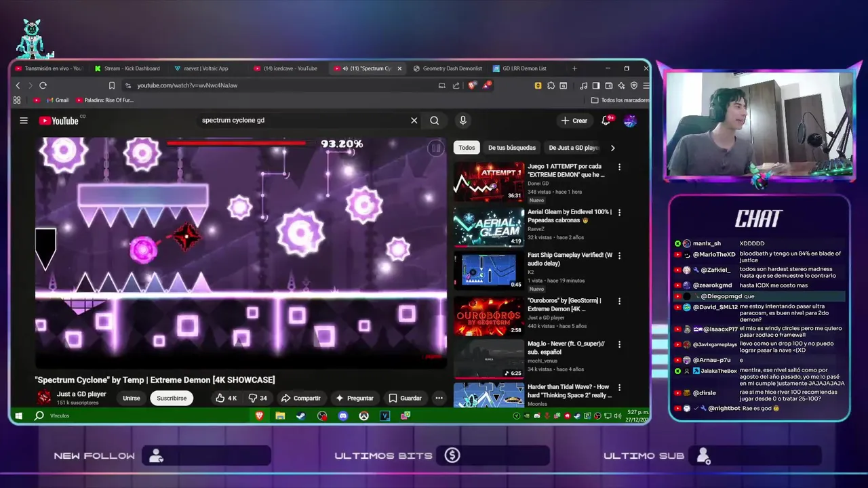The width and height of the screenshot is (868, 488).
Task: Open the YouTube account avatar menu
Action: pyautogui.click(x=630, y=121)
